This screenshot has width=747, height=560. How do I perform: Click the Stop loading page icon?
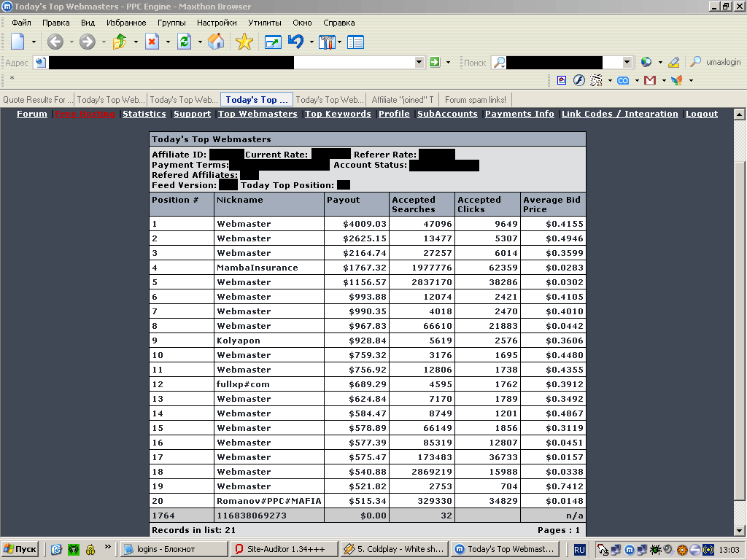point(152,42)
